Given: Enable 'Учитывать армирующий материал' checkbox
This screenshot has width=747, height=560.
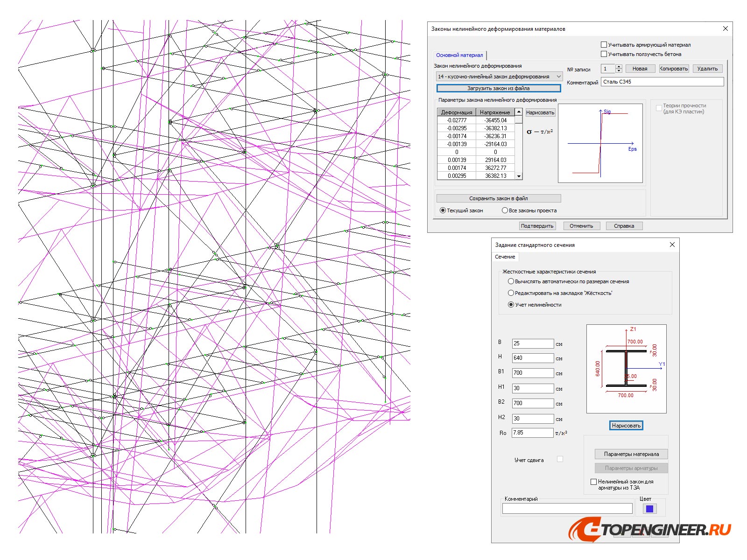Looking at the screenshot, I should pyautogui.click(x=604, y=45).
